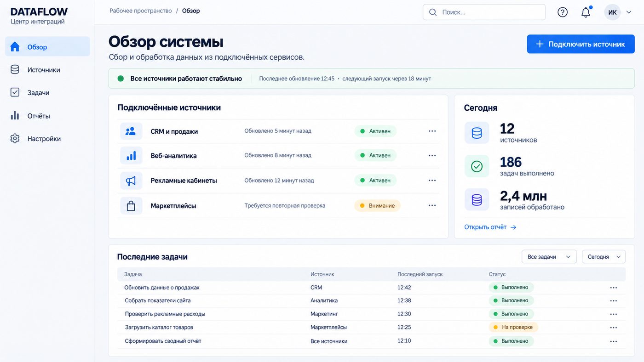Click the magnifier icon in search
This screenshot has width=644, height=362.
(x=433, y=12)
